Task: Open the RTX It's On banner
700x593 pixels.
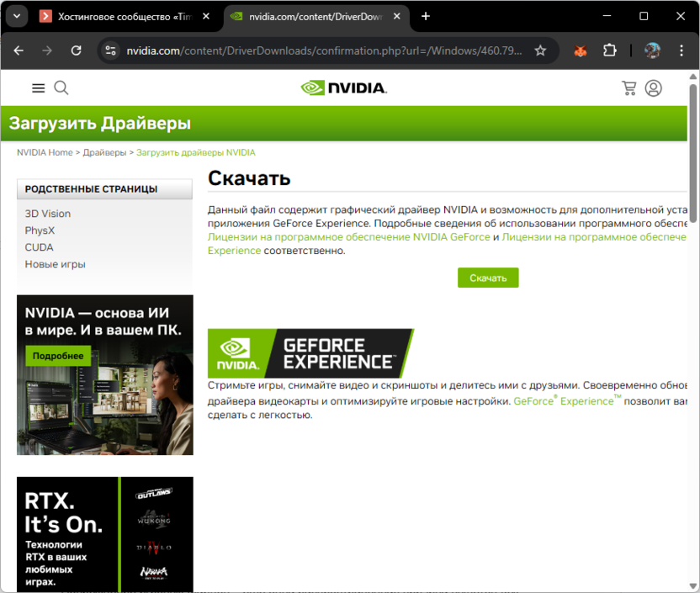Action: 105,534
